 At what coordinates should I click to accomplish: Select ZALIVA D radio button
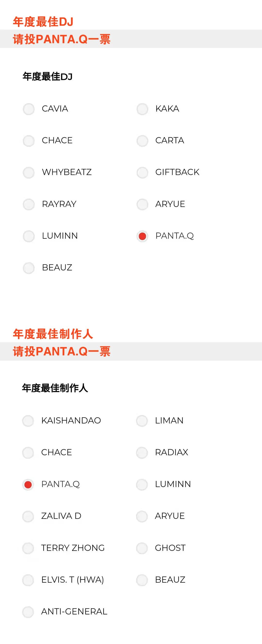pyautogui.click(x=28, y=516)
